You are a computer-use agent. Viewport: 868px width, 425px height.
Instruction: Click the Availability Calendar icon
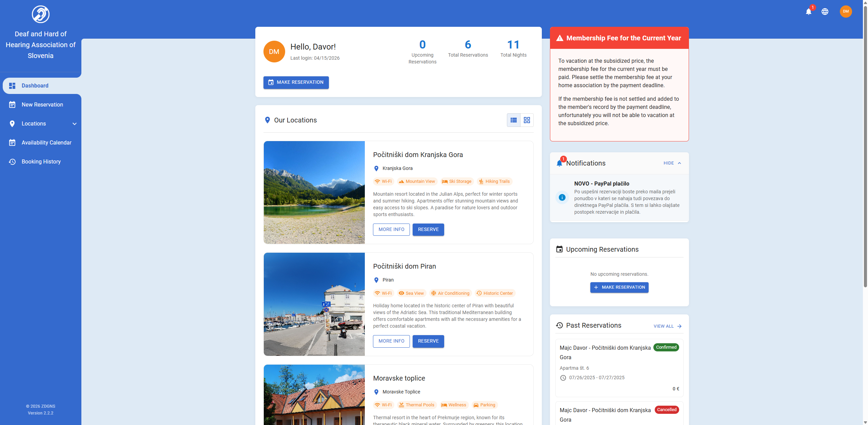click(12, 143)
